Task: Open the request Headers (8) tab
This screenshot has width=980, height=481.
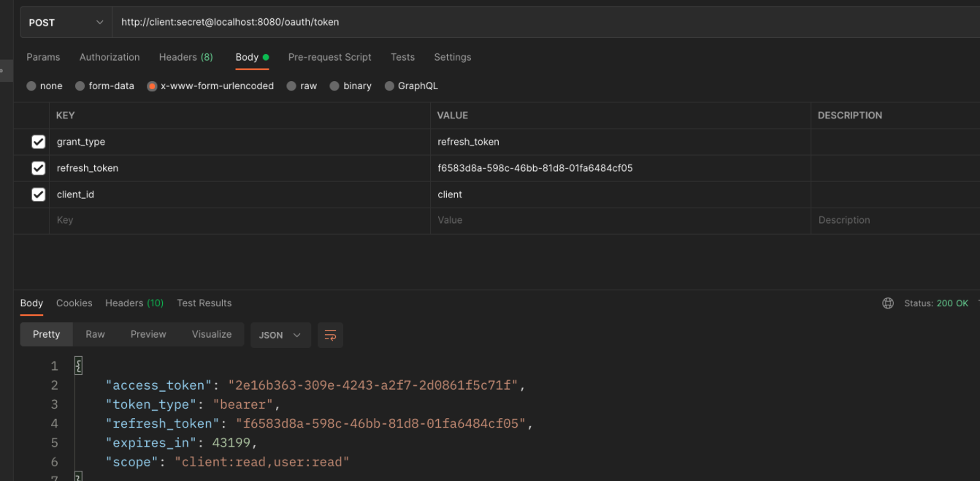Action: coord(185,57)
